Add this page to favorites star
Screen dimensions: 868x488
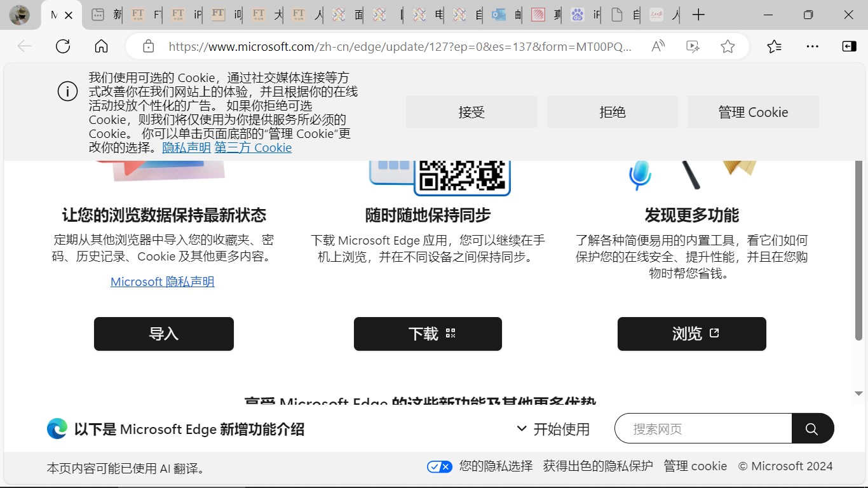point(728,46)
